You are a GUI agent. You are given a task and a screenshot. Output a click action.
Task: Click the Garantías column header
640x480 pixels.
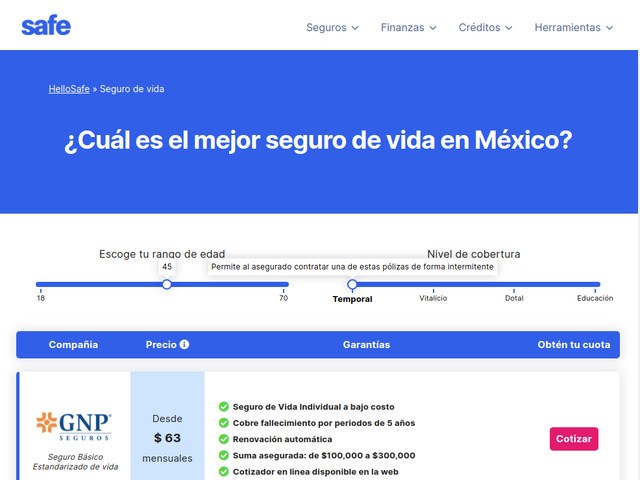click(367, 344)
